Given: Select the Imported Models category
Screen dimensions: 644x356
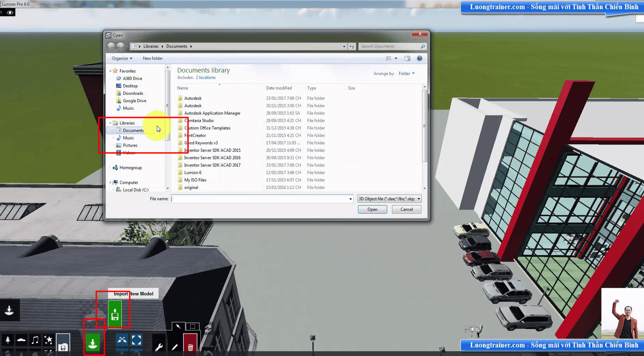Looking at the screenshot, I should pos(63,342).
